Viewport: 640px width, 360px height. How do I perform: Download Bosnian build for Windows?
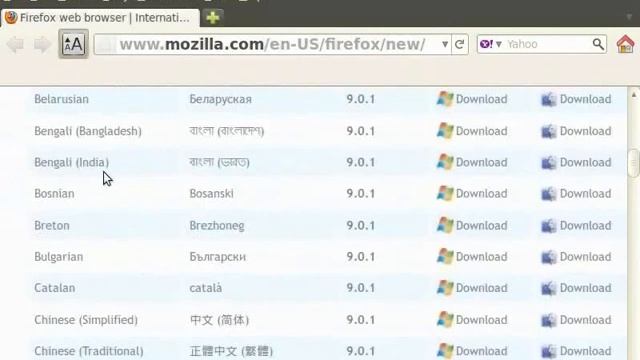(472, 193)
